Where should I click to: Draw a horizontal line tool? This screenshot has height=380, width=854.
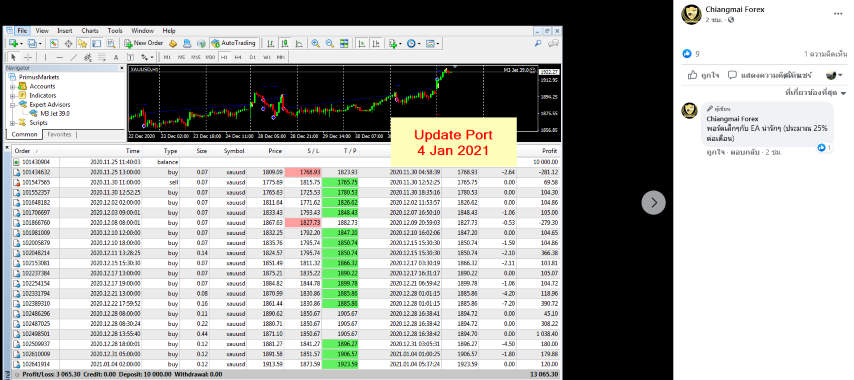point(59,57)
